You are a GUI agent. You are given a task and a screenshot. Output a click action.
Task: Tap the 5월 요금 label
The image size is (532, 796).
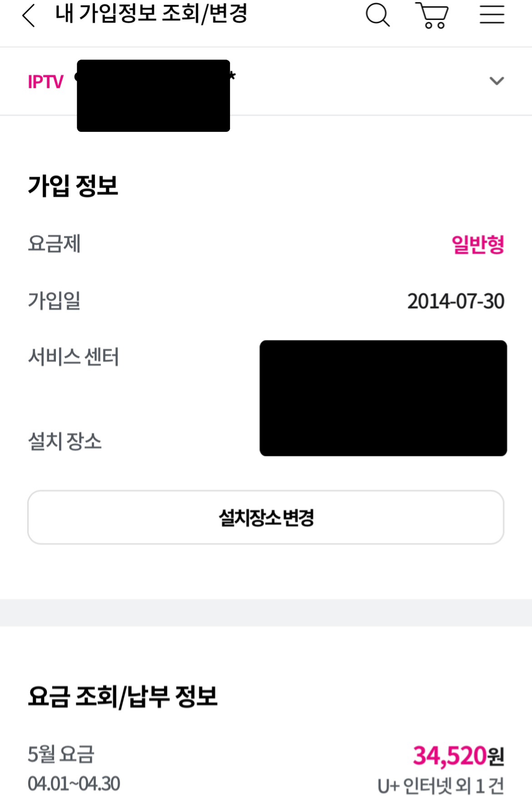pos(61,754)
